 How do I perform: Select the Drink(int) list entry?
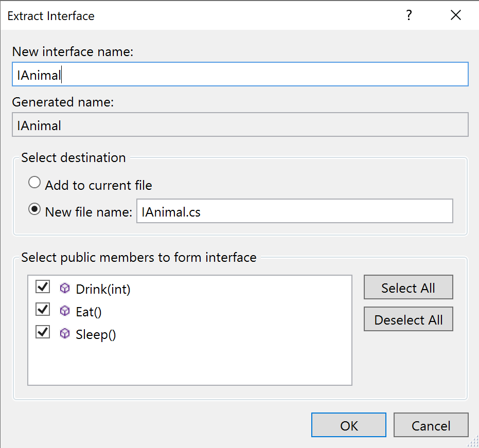point(103,289)
